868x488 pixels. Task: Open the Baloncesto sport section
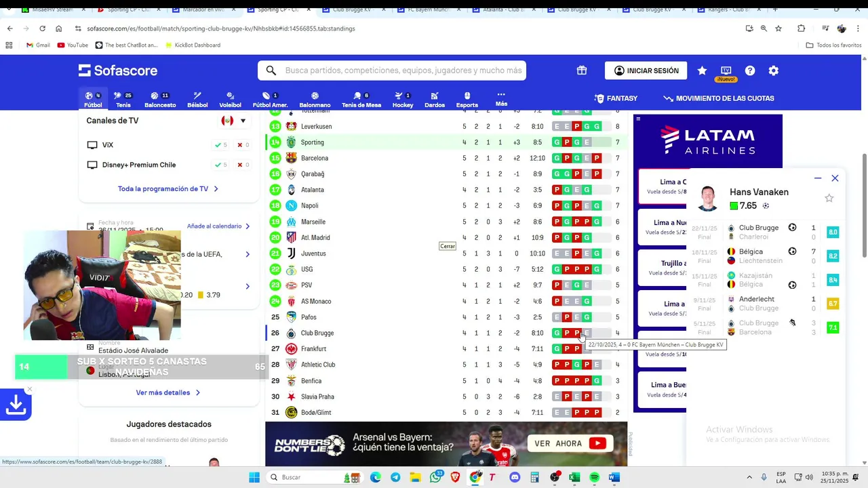(160, 100)
